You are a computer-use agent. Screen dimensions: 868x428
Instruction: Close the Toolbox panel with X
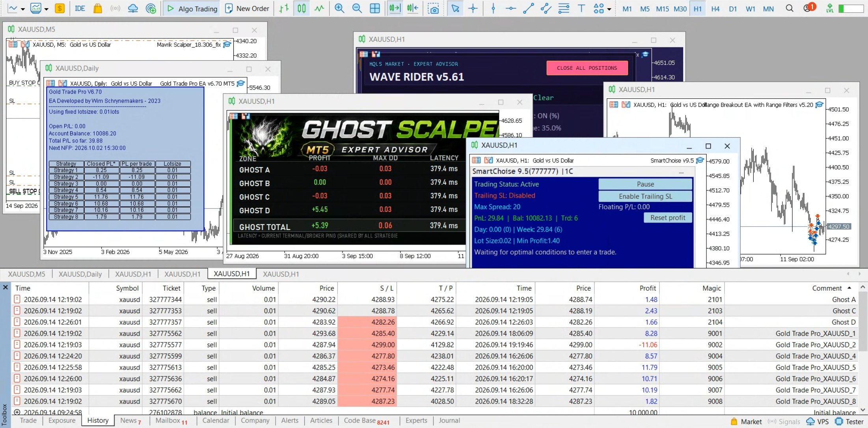coord(5,287)
